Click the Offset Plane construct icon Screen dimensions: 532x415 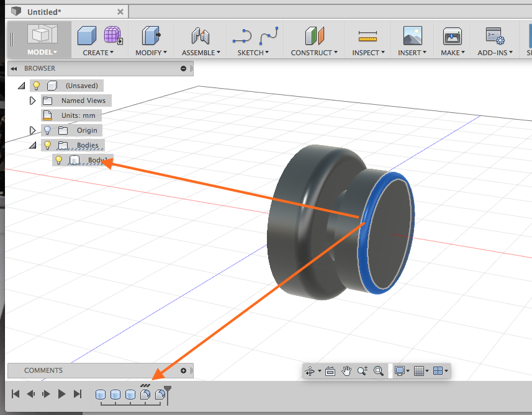coord(315,35)
